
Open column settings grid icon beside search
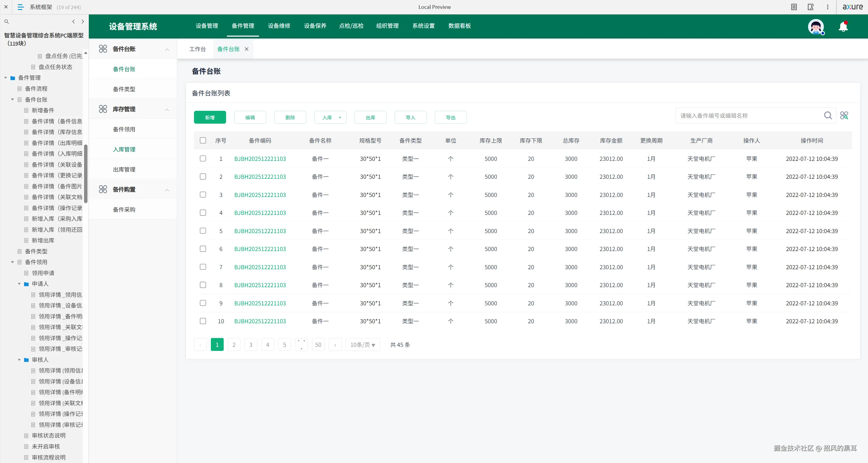[844, 116]
